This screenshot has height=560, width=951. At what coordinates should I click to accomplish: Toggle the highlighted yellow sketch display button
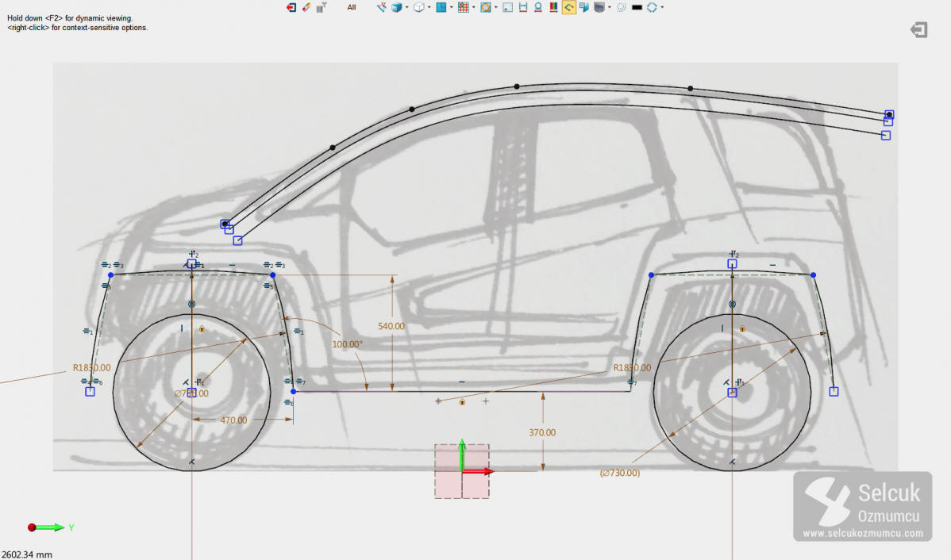[568, 7]
